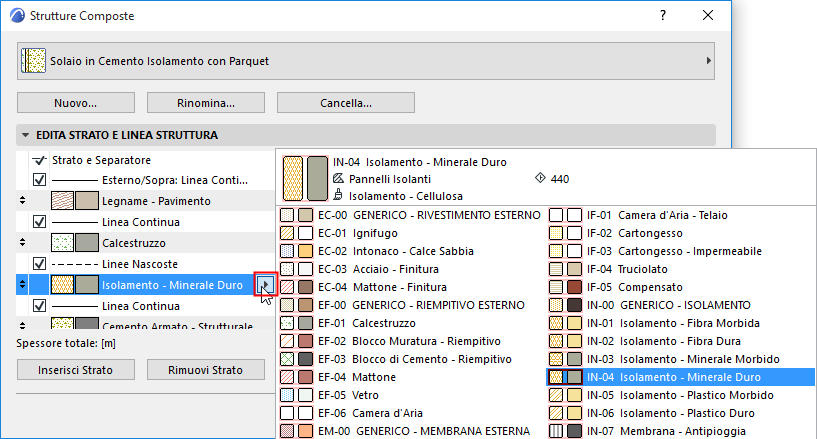Uncheck the Linee Nascoste checkbox
Screen dimensions: 817x439
point(39,264)
